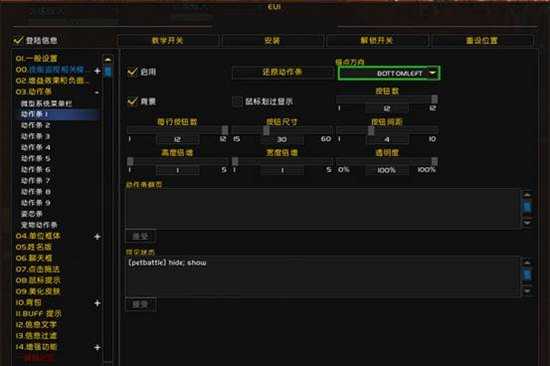The image size is (550, 366).
Task: Select 动作条 1 in the sidebar
Action: (x=34, y=114)
